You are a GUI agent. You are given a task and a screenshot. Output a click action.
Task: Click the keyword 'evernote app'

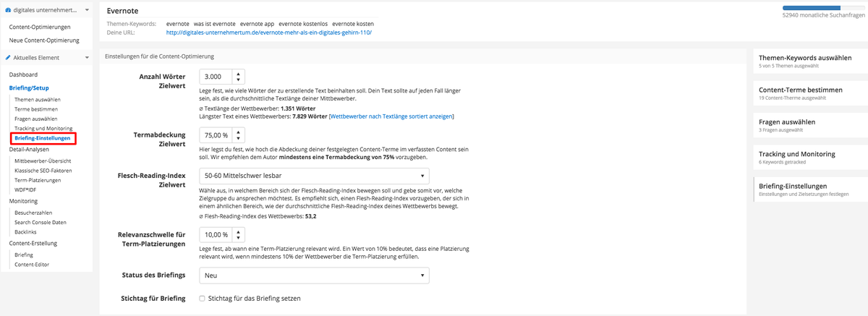255,23
